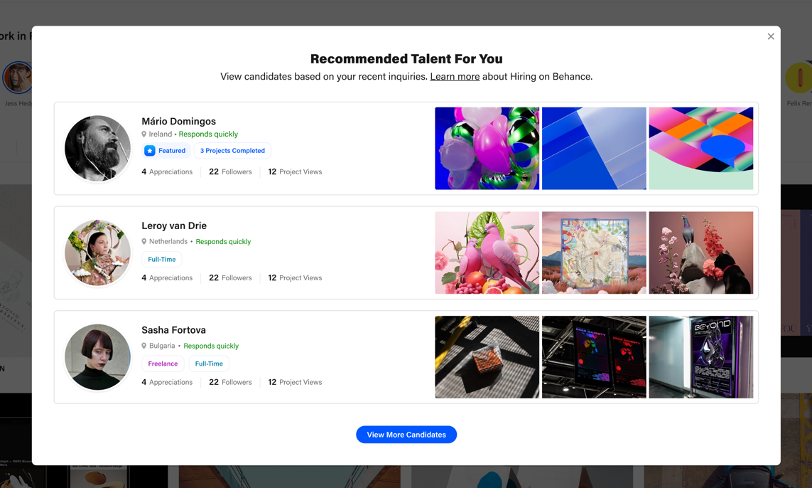Click Leroy van Drie's 22 Followers stat
This screenshot has width=812, height=488.
point(230,278)
